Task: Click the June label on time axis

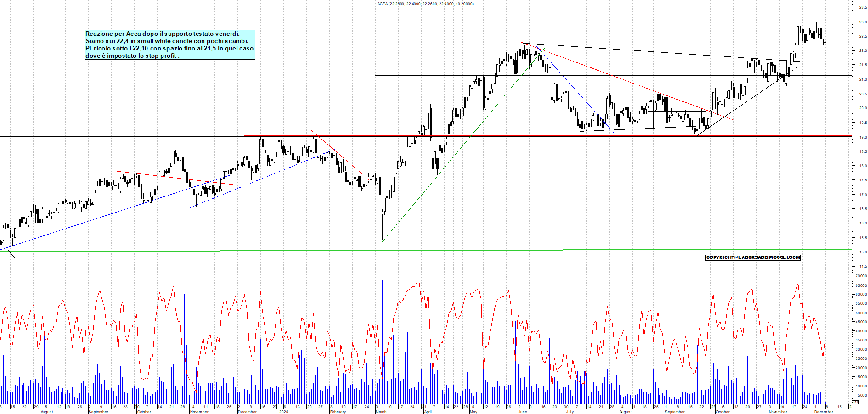Action: tap(522, 412)
